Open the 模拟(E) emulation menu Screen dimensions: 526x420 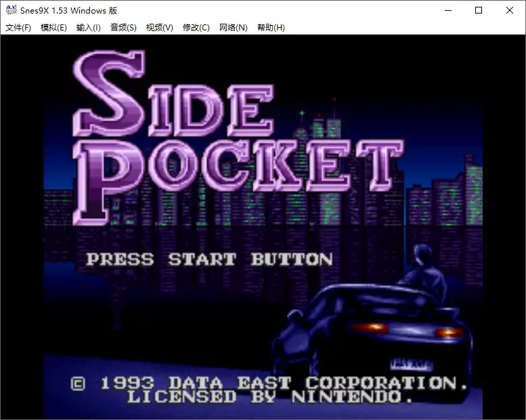53,28
